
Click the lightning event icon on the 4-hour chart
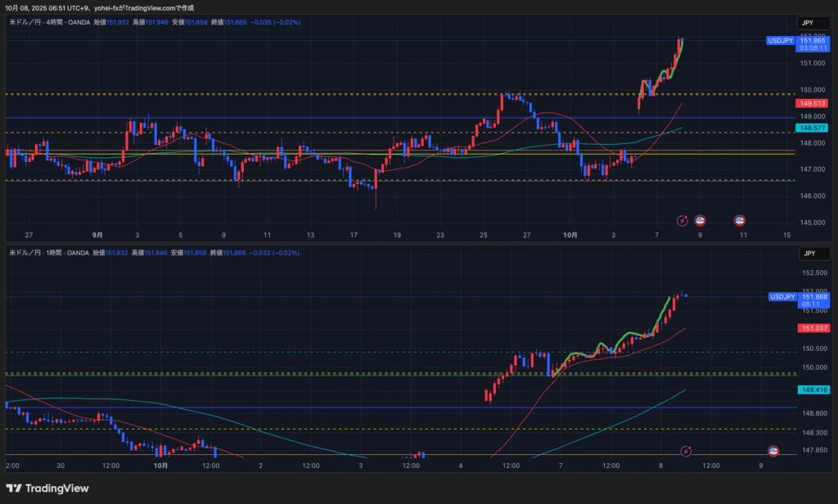tap(683, 220)
